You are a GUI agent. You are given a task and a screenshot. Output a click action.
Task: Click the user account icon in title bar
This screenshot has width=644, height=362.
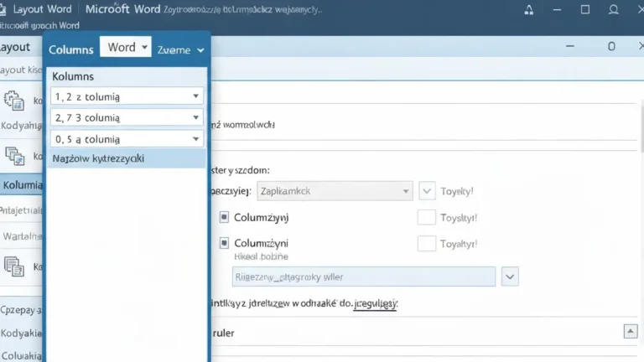tap(614, 9)
